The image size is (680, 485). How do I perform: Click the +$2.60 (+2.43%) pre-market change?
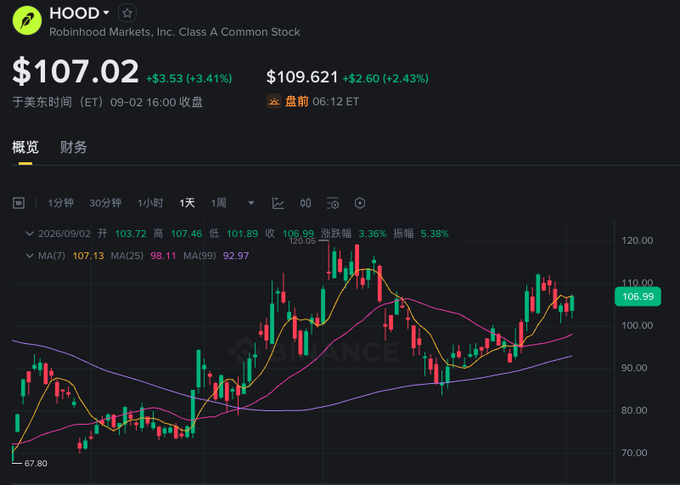click(x=386, y=79)
